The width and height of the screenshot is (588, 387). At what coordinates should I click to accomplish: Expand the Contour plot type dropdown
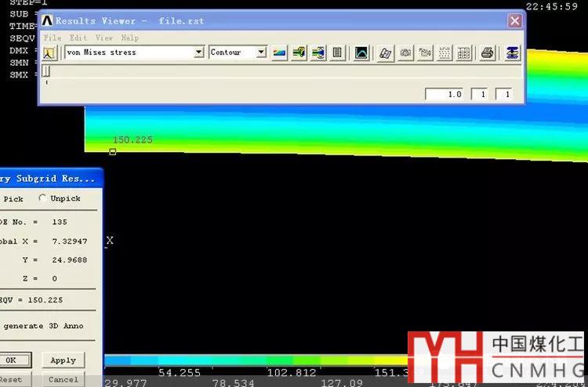tap(260, 52)
